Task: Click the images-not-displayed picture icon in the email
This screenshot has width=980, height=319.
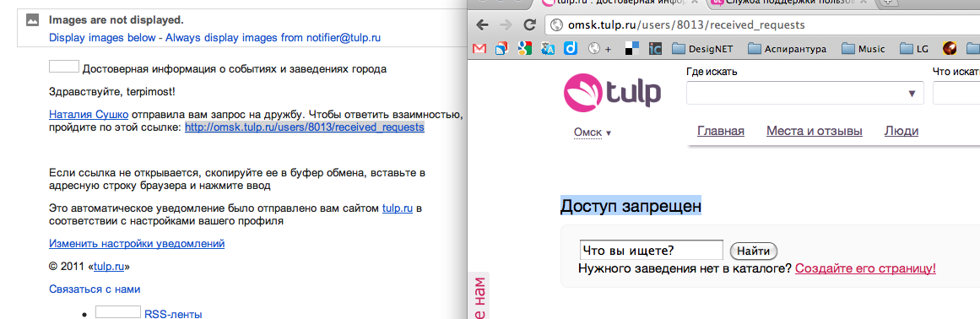Action: [x=33, y=20]
